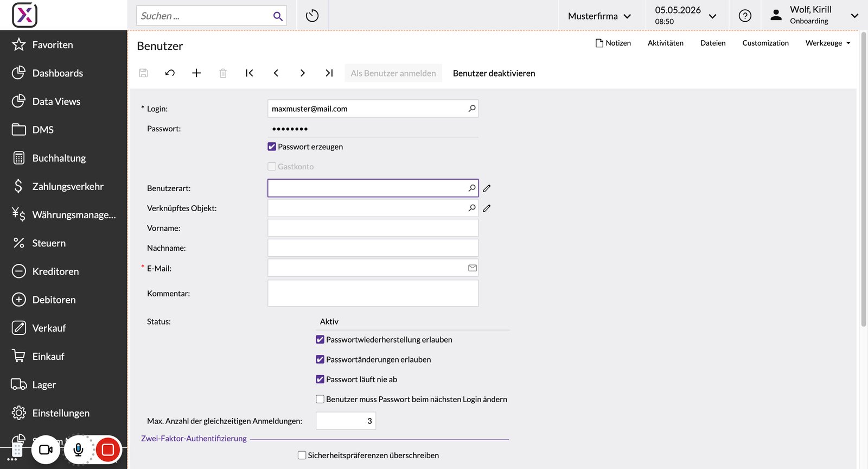The width and height of the screenshot is (868, 469).
Task: Open lookup for Login field
Action: click(472, 109)
